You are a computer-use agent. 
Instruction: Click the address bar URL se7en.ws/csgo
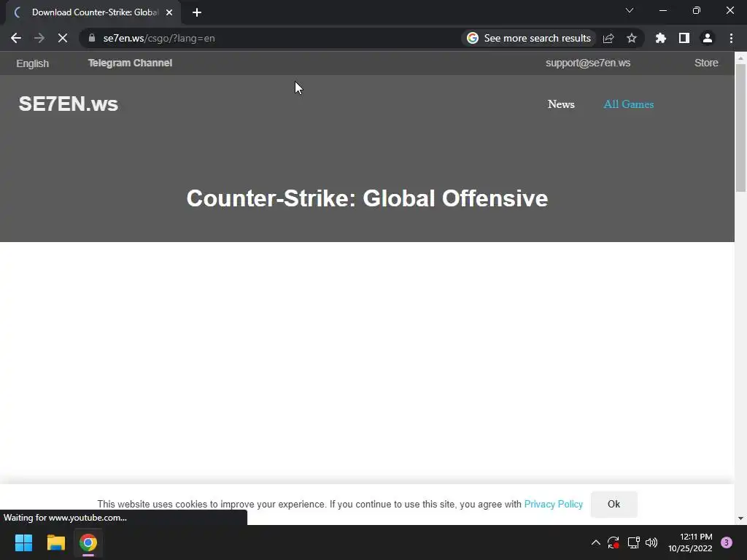pos(159,38)
